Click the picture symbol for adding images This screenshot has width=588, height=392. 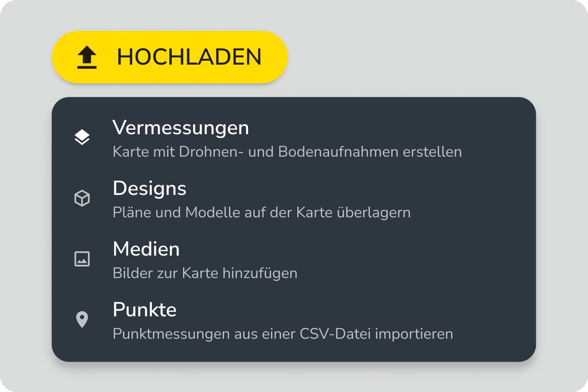pyautogui.click(x=82, y=259)
